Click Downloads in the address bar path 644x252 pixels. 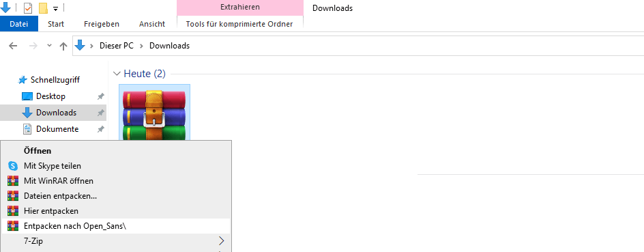pyautogui.click(x=169, y=46)
